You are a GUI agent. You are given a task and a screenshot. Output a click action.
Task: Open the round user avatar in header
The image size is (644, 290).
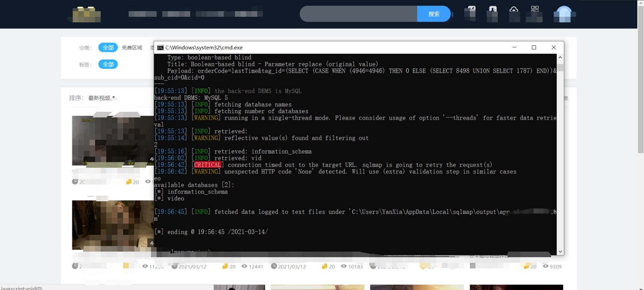[x=564, y=14]
